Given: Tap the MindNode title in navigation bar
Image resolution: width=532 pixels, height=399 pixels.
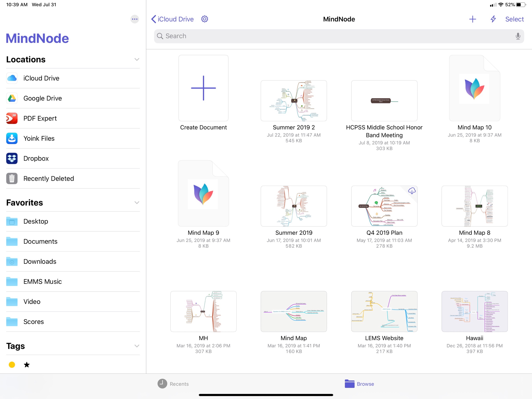Looking at the screenshot, I should (339, 19).
